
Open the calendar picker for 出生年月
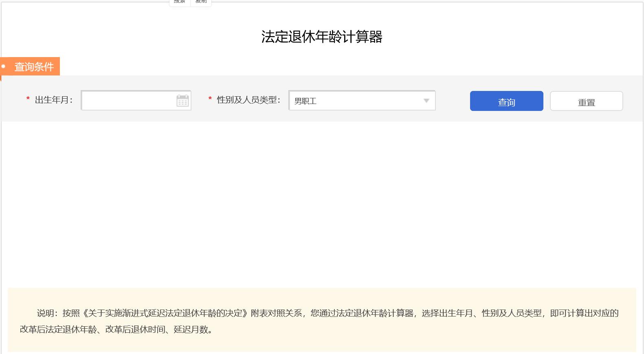click(x=182, y=101)
